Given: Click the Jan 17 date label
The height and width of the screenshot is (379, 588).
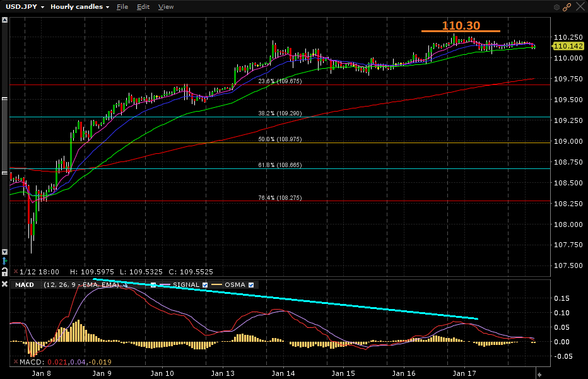Looking at the screenshot, I should coord(464,373).
